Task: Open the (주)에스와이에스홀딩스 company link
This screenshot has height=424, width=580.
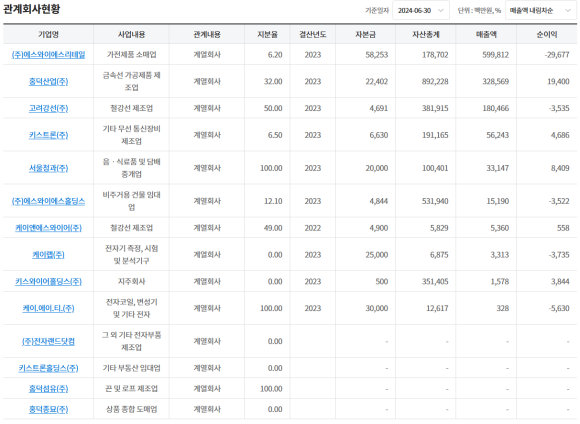Action: coord(48,201)
